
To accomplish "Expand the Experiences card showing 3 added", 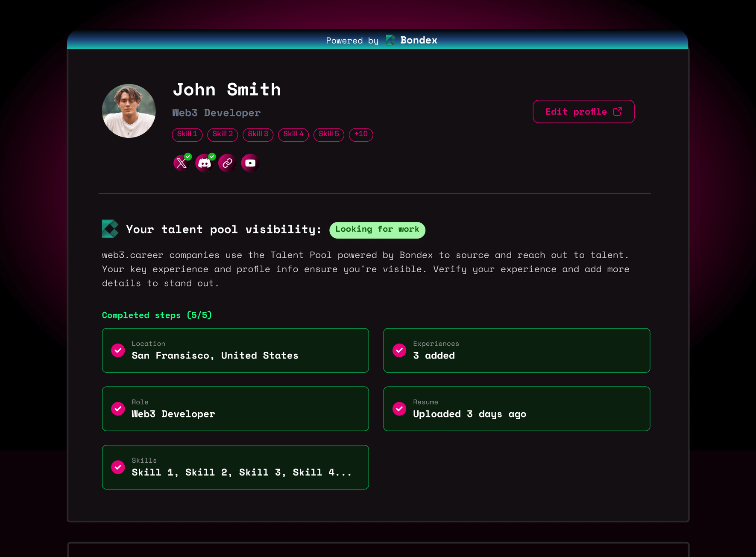I will [516, 350].
